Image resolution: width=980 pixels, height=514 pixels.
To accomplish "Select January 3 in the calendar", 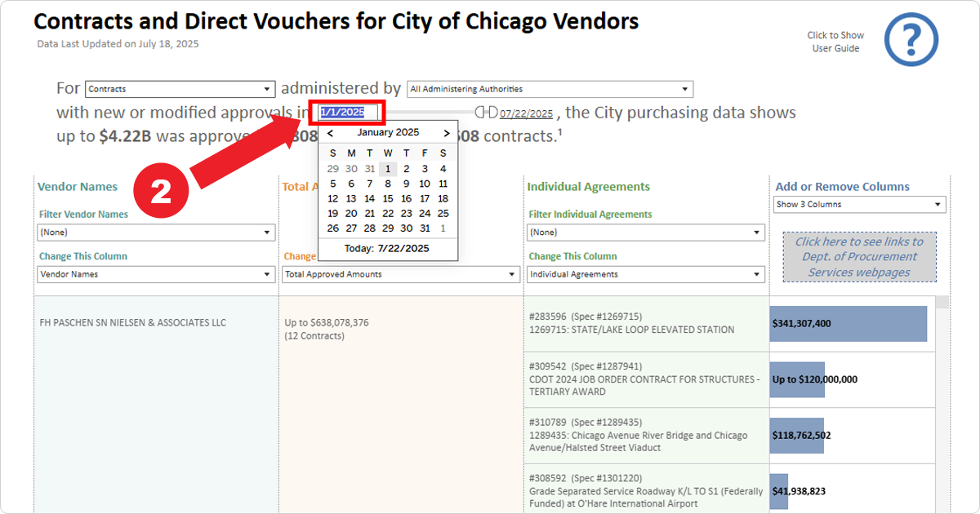I will 425,169.
